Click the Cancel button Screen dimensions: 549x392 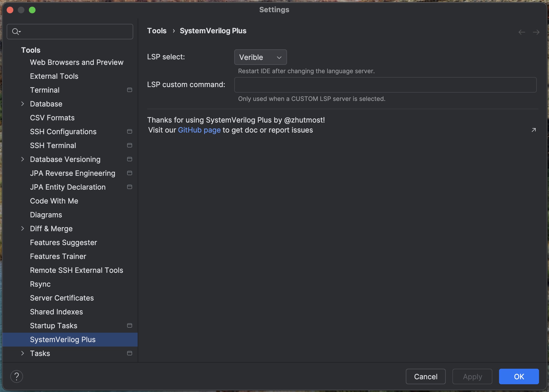click(x=425, y=376)
